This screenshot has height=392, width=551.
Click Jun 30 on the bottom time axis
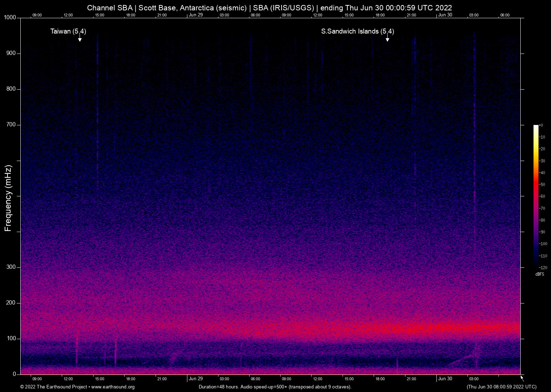(x=445, y=379)
